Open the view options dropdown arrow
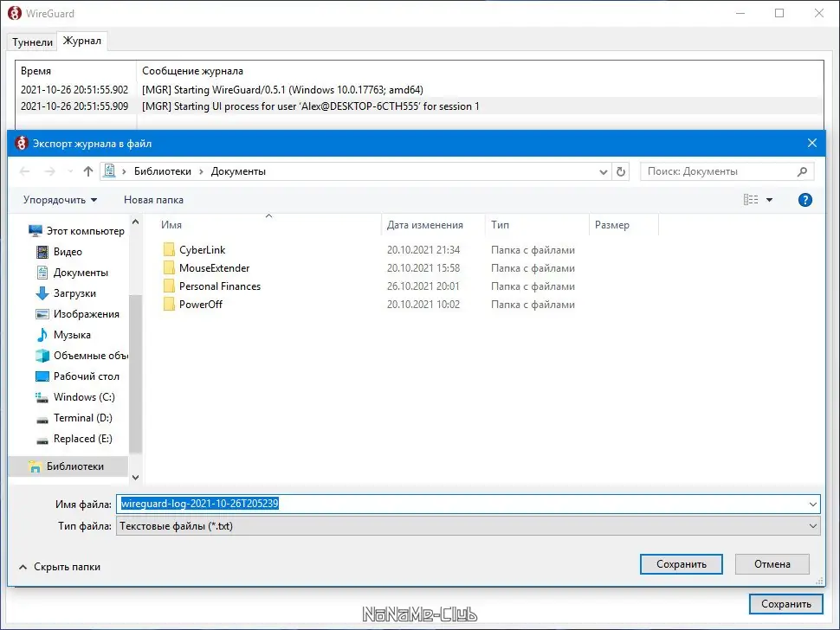 point(769,200)
